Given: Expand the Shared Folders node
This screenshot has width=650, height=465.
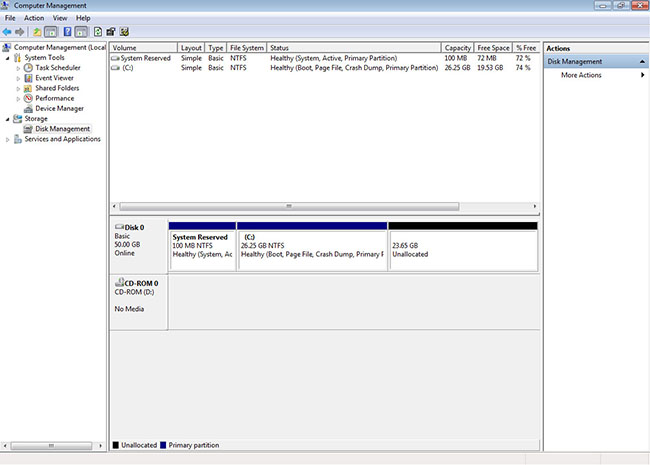Looking at the screenshot, I should point(18,89).
